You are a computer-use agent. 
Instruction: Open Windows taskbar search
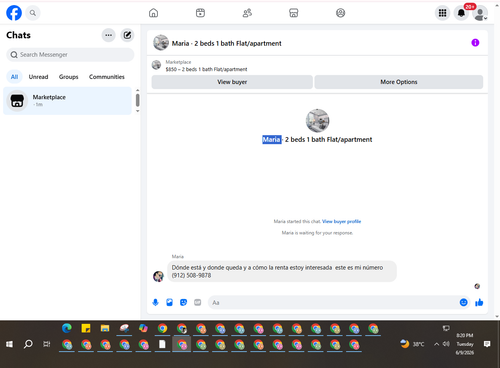click(28, 344)
